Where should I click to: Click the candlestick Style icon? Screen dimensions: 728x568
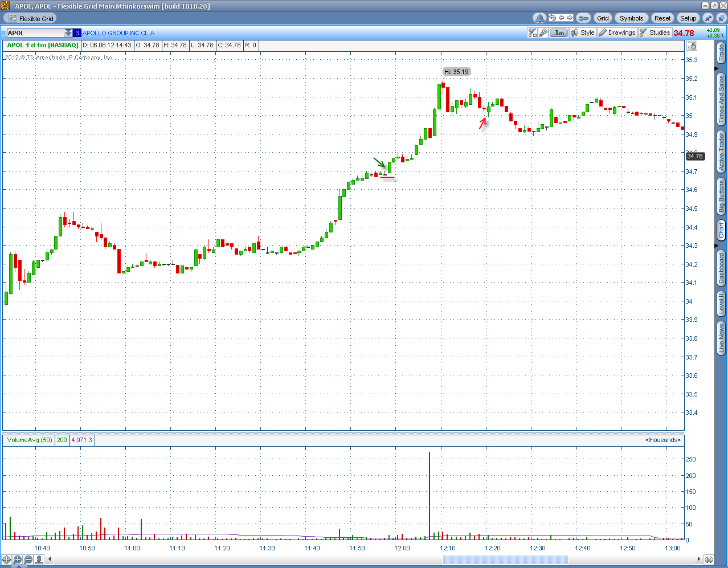575,33
